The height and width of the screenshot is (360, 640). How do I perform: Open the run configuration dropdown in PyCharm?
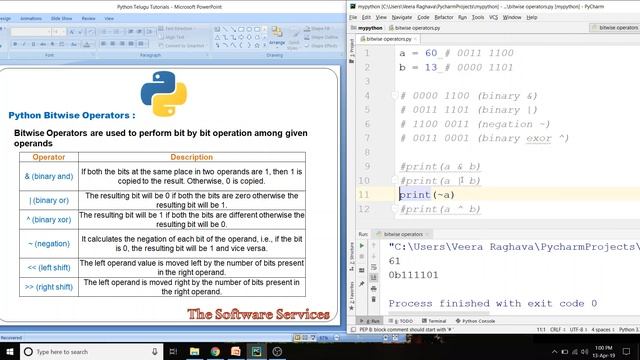[614, 28]
